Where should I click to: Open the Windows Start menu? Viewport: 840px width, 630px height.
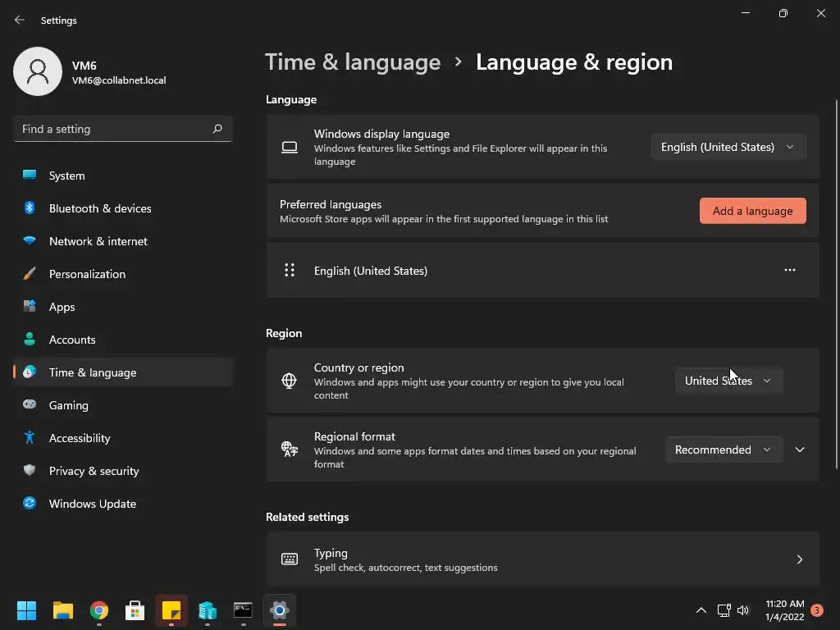26,610
